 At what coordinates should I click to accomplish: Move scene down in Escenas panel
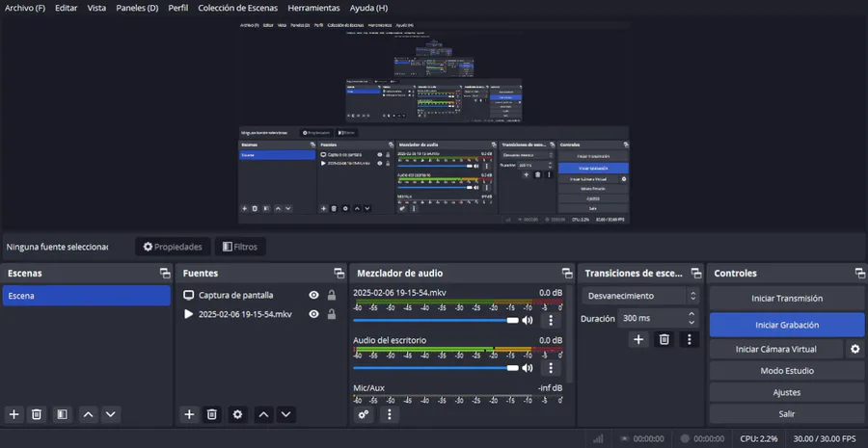click(x=111, y=414)
